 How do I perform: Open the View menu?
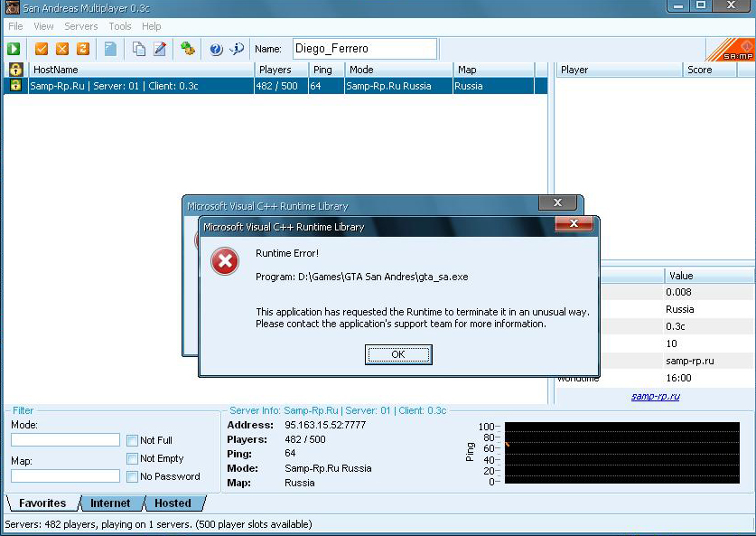coord(43,26)
